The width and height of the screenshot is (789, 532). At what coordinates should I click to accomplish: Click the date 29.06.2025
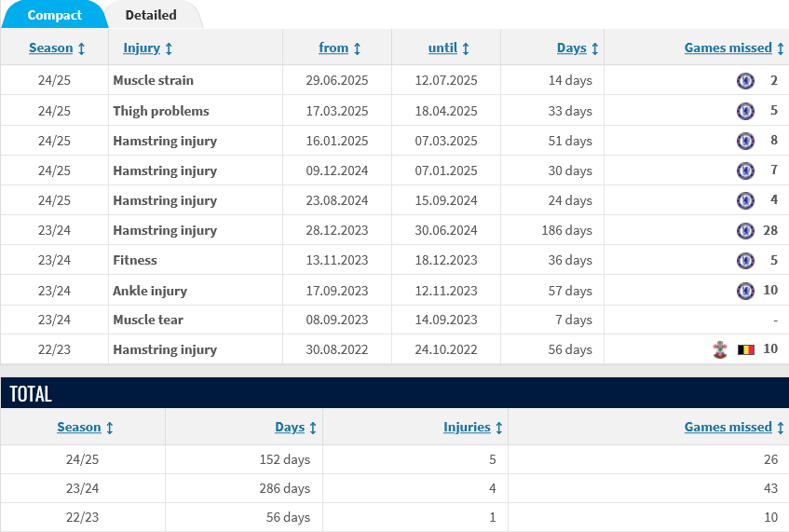pyautogui.click(x=337, y=80)
